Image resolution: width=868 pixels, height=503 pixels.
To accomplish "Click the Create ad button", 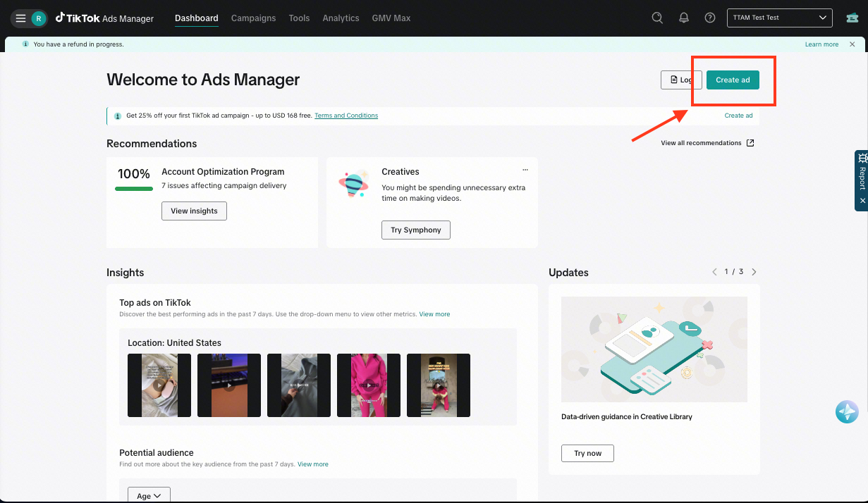I will pos(733,80).
